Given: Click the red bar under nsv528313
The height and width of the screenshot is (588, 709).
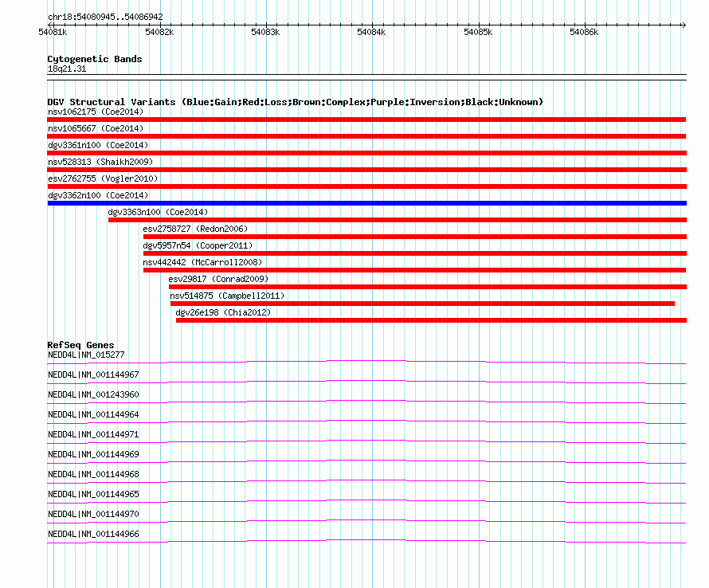Looking at the screenshot, I should 366,170.
